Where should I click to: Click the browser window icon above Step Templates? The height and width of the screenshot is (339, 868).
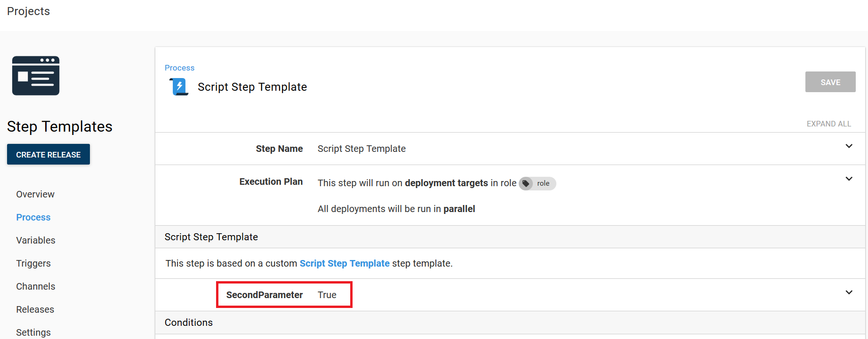pyautogui.click(x=35, y=75)
